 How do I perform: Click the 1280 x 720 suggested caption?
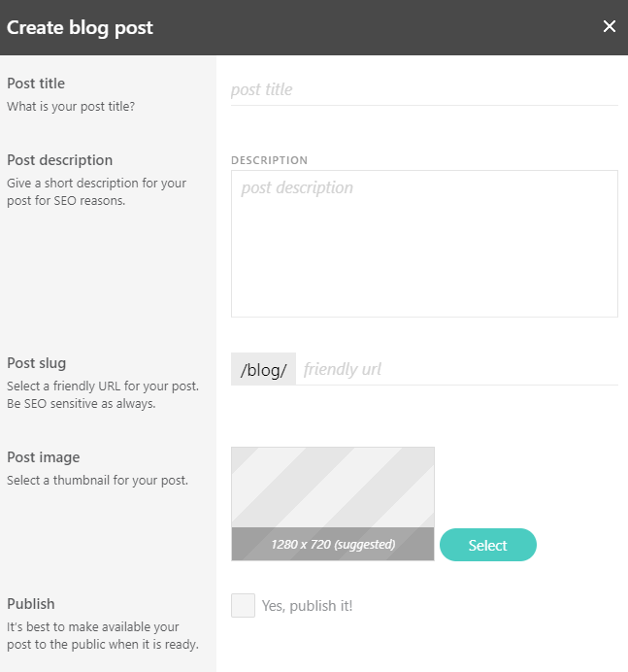[332, 545]
